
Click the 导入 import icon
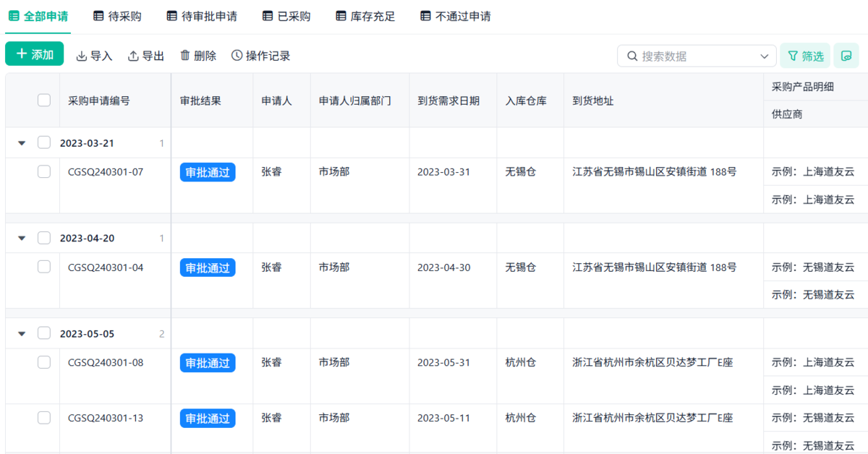click(x=82, y=56)
